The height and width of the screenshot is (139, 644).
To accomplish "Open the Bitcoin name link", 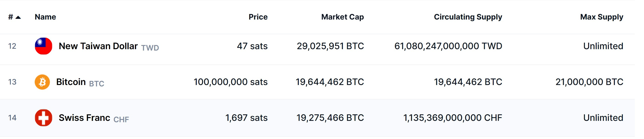I will 71,82.
